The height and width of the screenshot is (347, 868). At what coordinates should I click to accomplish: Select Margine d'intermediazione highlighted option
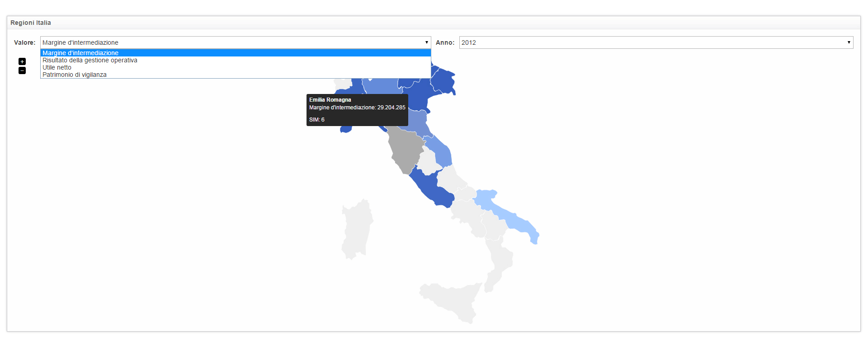point(235,53)
